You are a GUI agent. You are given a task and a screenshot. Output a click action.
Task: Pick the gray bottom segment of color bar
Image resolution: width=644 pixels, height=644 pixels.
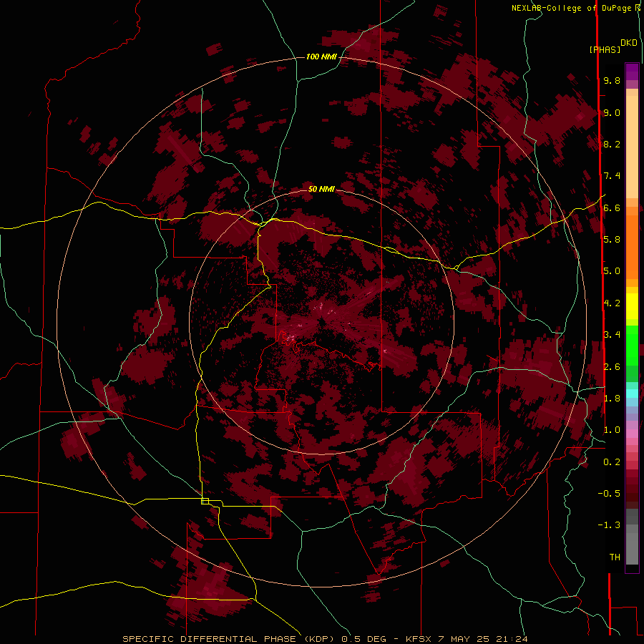pyautogui.click(x=632, y=548)
